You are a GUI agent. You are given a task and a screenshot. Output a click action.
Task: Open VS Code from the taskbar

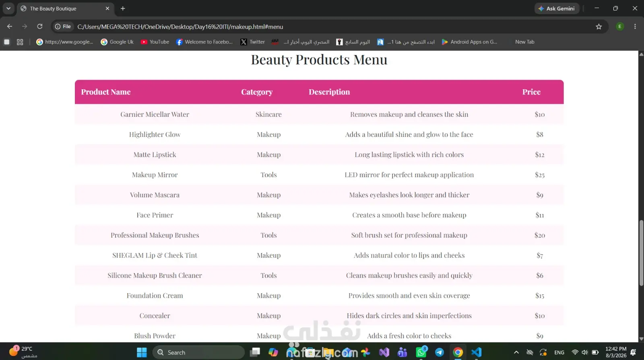[477, 352]
